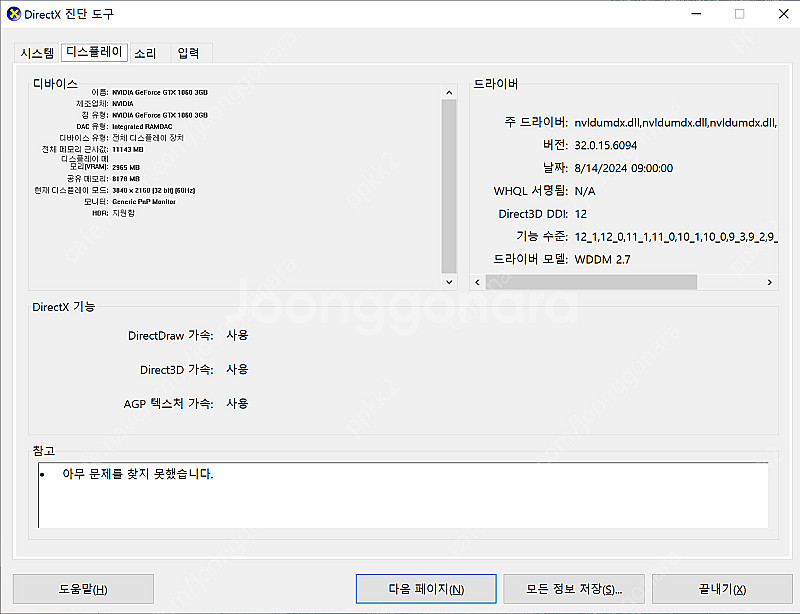
Task: Click the "DirectX 기능" group heading
Action: 63,307
